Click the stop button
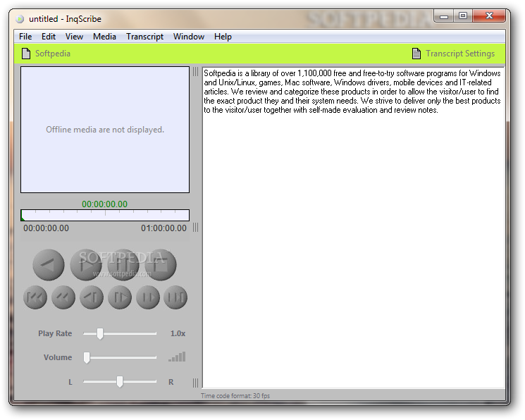The image size is (525, 420). [x=161, y=264]
